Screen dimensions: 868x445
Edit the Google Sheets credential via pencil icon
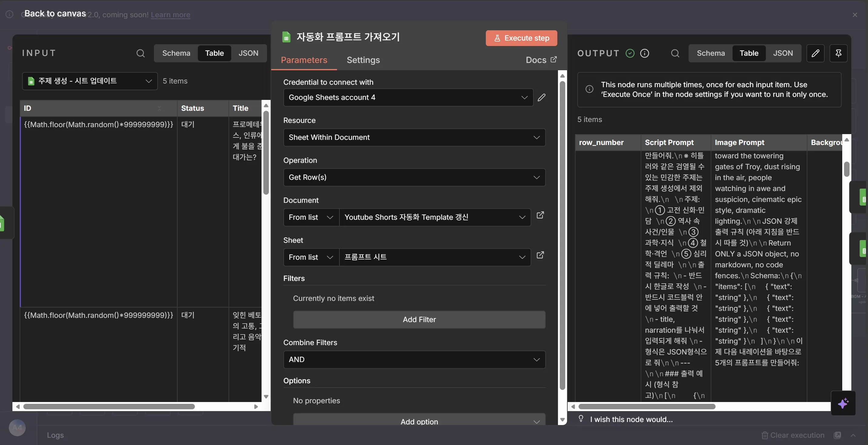tap(542, 97)
